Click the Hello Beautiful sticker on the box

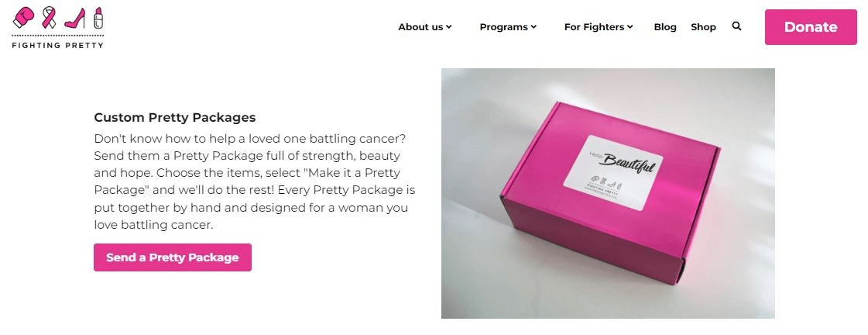pos(617,174)
